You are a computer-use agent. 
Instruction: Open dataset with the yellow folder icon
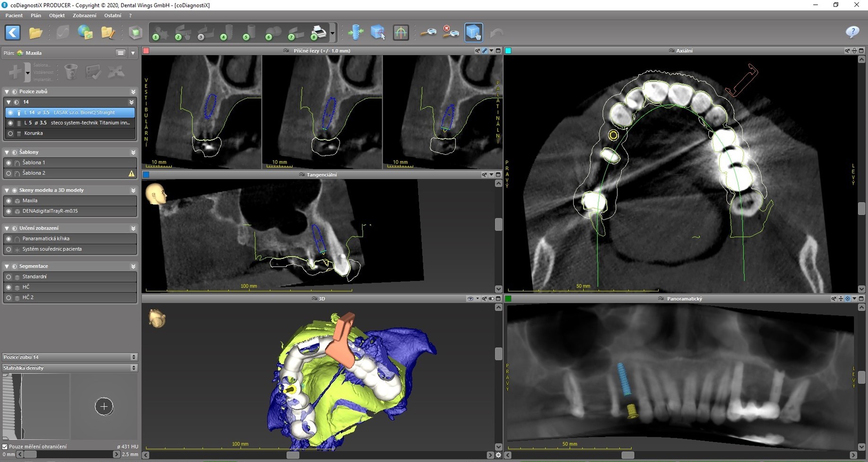[x=35, y=33]
